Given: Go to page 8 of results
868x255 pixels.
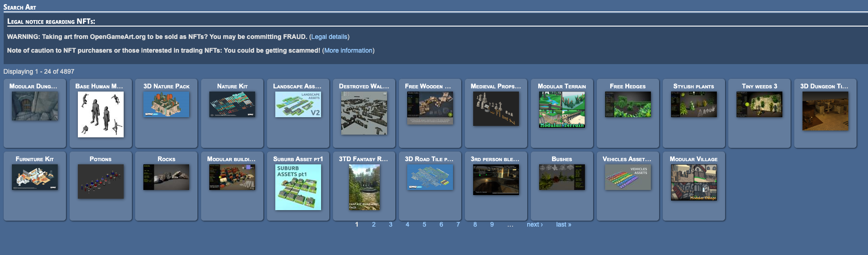Looking at the screenshot, I should [475, 224].
